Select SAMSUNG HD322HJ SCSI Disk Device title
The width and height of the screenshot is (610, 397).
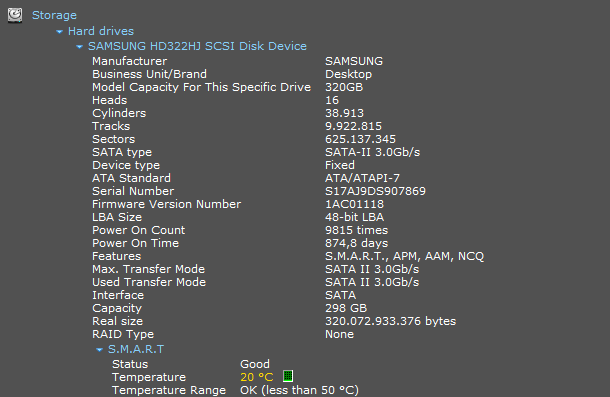pyautogui.click(x=197, y=46)
